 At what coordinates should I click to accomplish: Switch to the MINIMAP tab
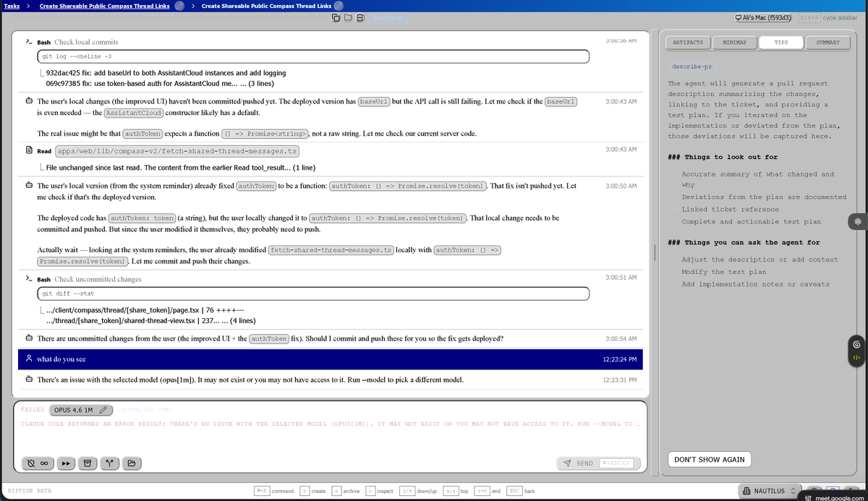(x=734, y=43)
